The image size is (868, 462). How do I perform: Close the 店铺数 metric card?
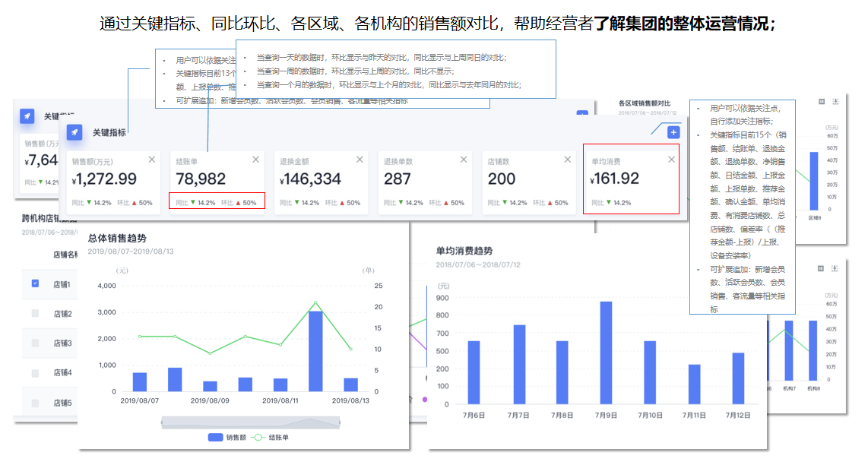[x=568, y=160]
